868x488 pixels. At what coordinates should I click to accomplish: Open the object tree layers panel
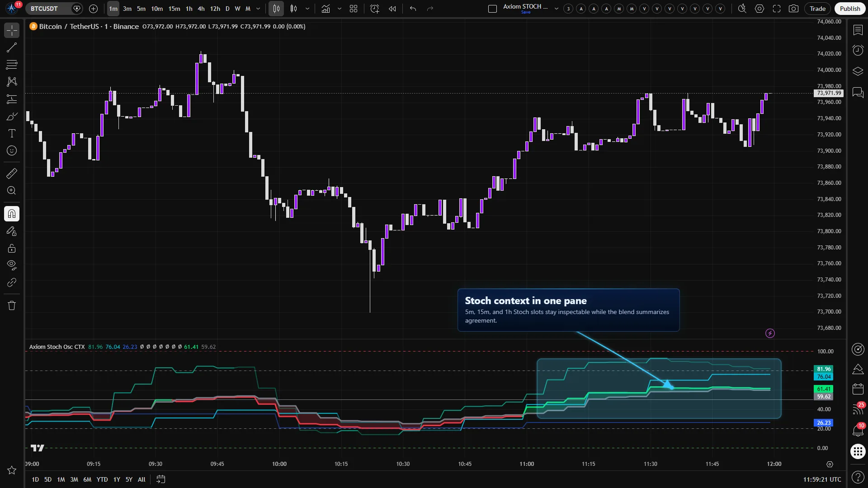858,71
